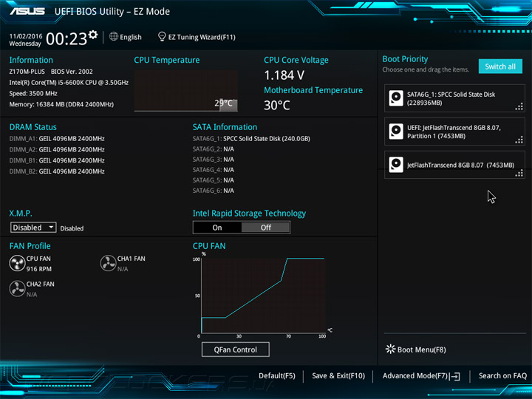The image size is (532, 399).
Task: Click the Motherboard Temperature heading
Action: click(313, 90)
